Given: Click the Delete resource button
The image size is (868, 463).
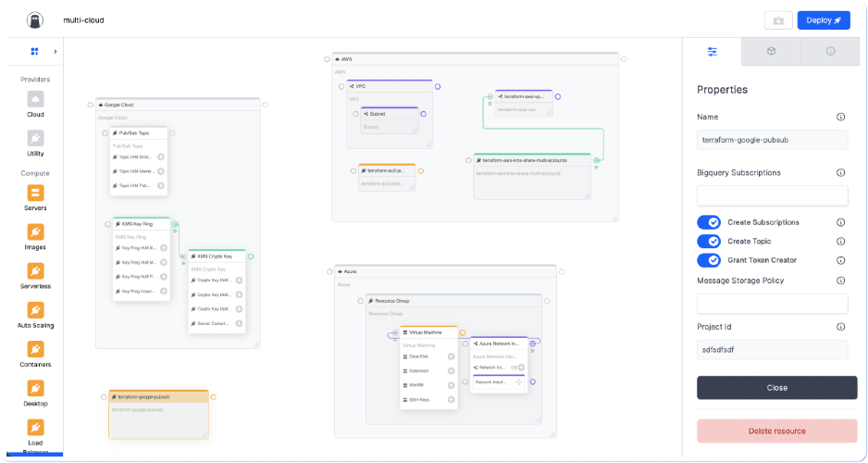Looking at the screenshot, I should 776,431.
